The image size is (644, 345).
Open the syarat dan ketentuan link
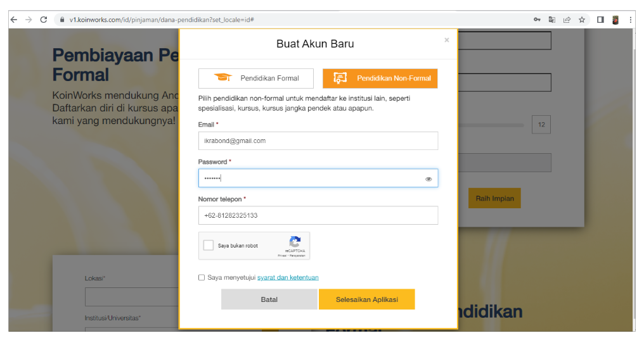coord(288,278)
